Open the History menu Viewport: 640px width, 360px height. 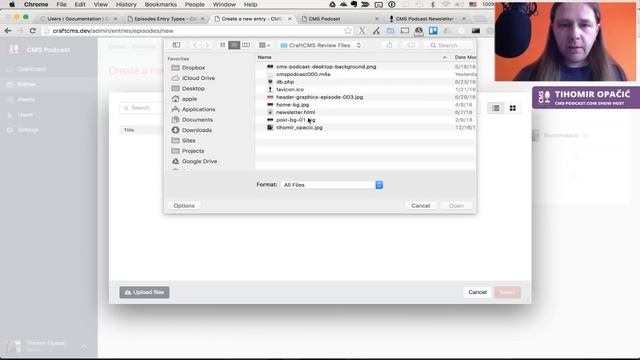coord(126,4)
